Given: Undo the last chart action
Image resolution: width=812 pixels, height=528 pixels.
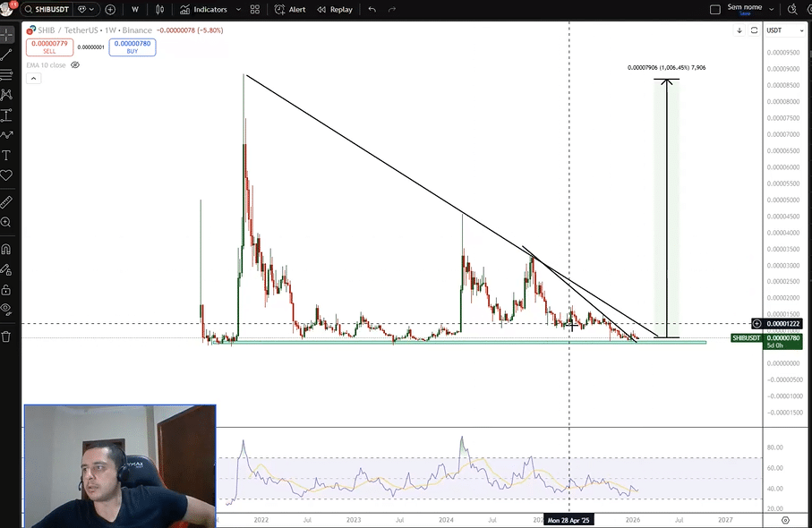Looking at the screenshot, I should [372, 9].
